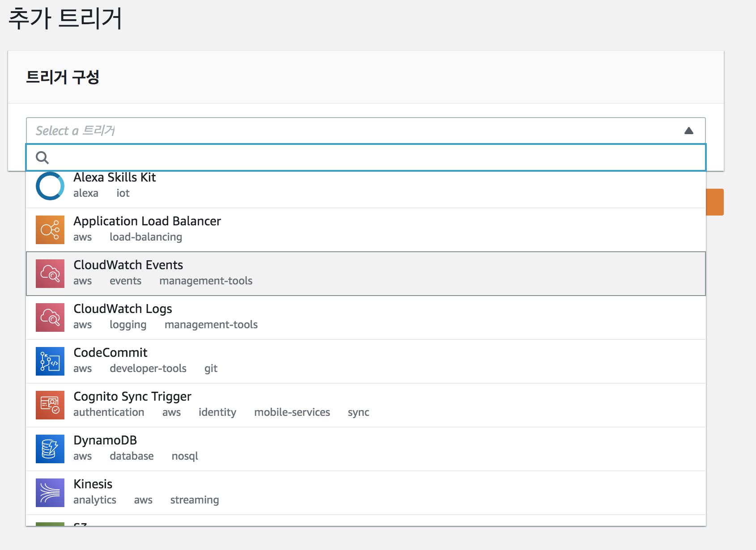Click the 'git' tag under CodeCommit
Screen dimensions: 756x550
(211, 369)
